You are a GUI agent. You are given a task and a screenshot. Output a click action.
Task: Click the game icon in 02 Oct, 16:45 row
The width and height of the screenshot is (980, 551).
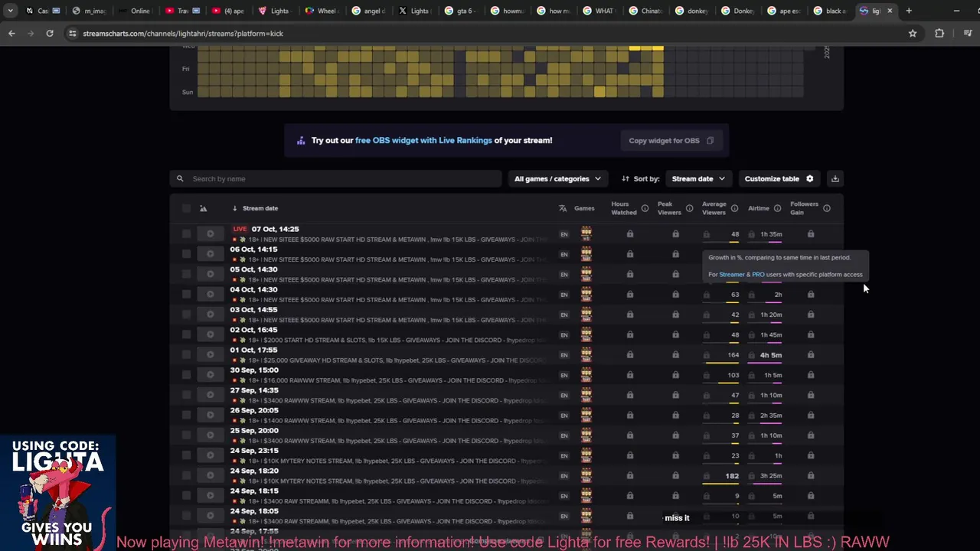tap(586, 334)
